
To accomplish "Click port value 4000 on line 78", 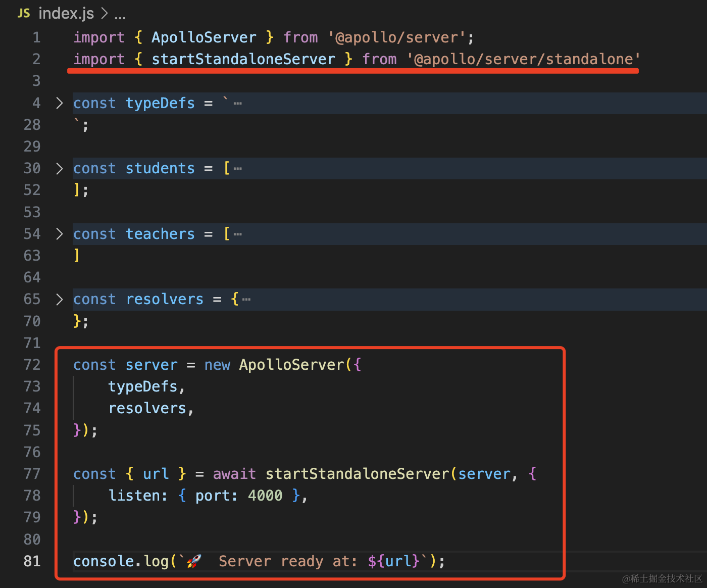I will (265, 496).
